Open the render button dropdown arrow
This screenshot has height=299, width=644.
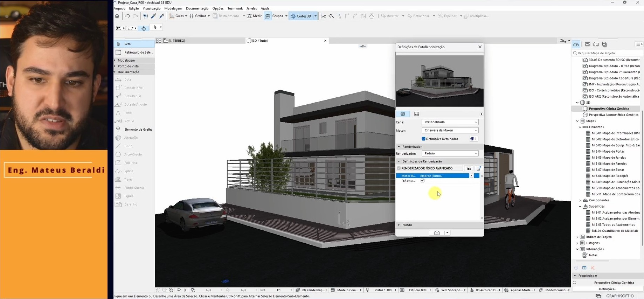click(447, 233)
